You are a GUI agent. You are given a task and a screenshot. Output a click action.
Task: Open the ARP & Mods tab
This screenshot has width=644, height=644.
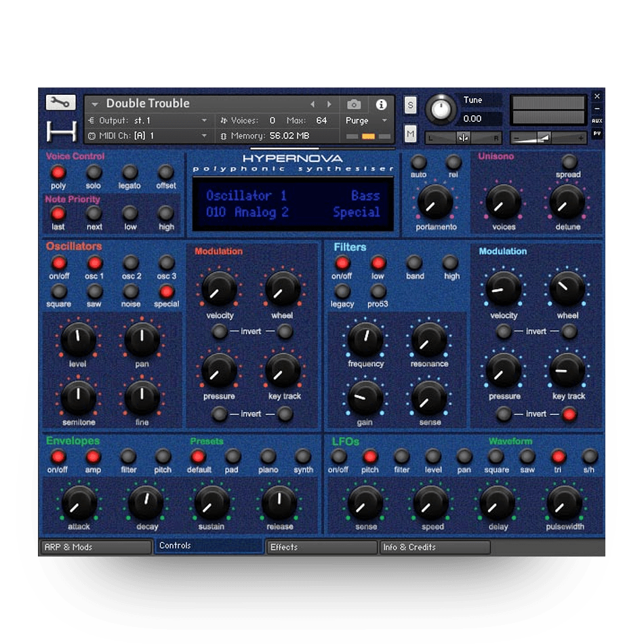[95, 547]
